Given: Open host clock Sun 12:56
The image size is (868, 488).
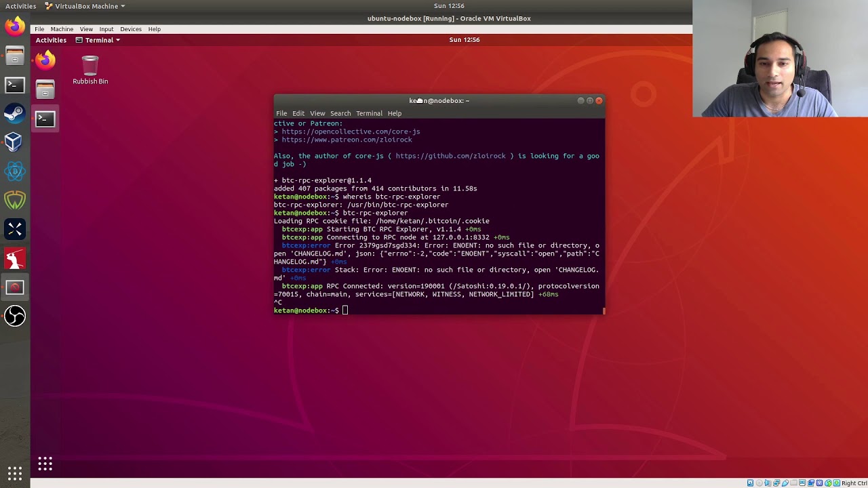Looking at the screenshot, I should coord(448,6).
